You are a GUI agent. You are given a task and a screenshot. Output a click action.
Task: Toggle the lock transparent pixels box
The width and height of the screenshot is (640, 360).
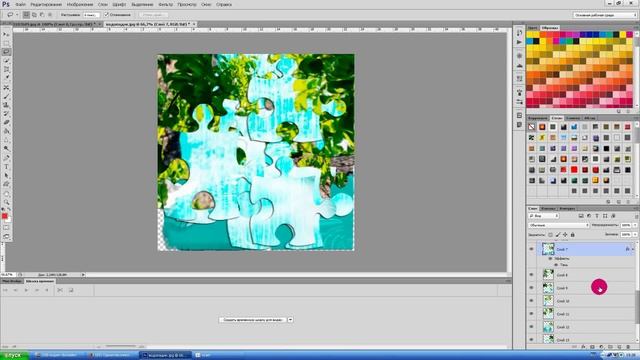[x=550, y=235]
